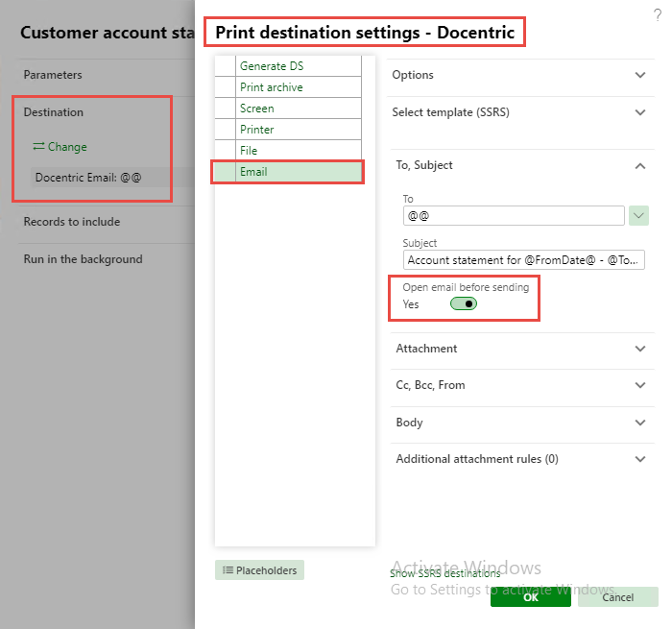
Task: Collapse the To, Subject section
Action: pyautogui.click(x=640, y=165)
